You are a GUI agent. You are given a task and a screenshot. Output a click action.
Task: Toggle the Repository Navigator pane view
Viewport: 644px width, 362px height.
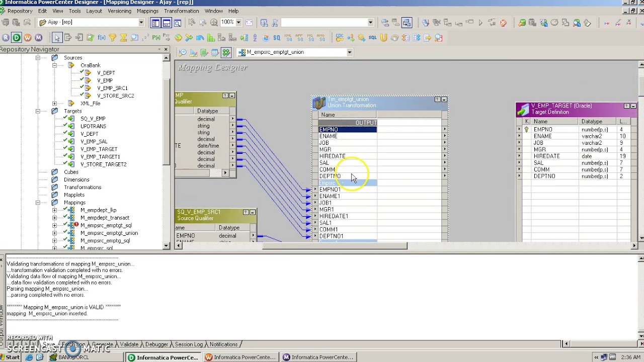(x=155, y=23)
